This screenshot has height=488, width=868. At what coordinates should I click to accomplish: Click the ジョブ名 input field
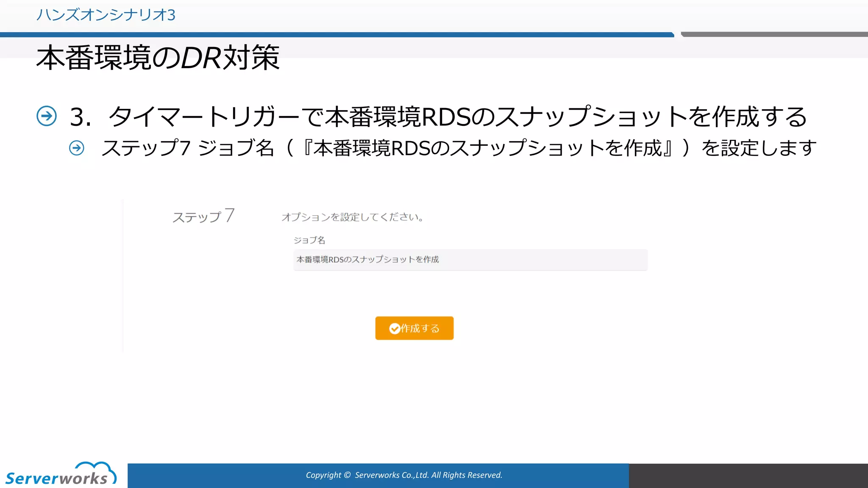coord(470,260)
